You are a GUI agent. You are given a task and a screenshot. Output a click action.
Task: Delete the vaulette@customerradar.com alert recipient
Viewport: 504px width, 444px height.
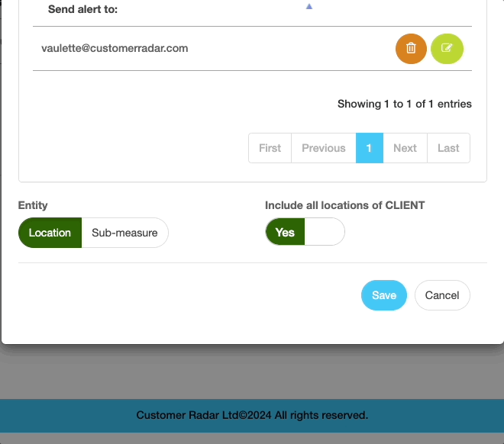[411, 49]
